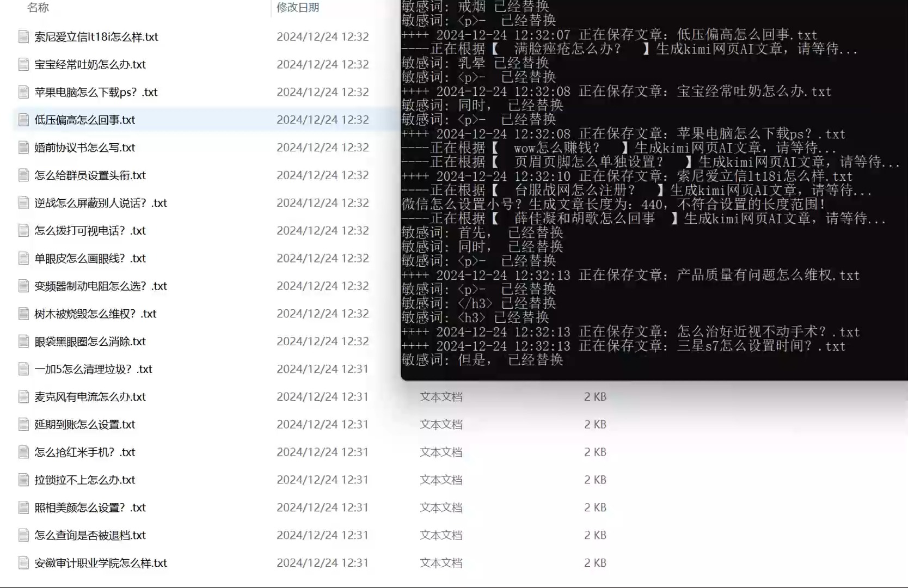The image size is (908, 588).
Task: Click the file icon of 一加5怎么清理垃圾？.txt
Action: [23, 369]
